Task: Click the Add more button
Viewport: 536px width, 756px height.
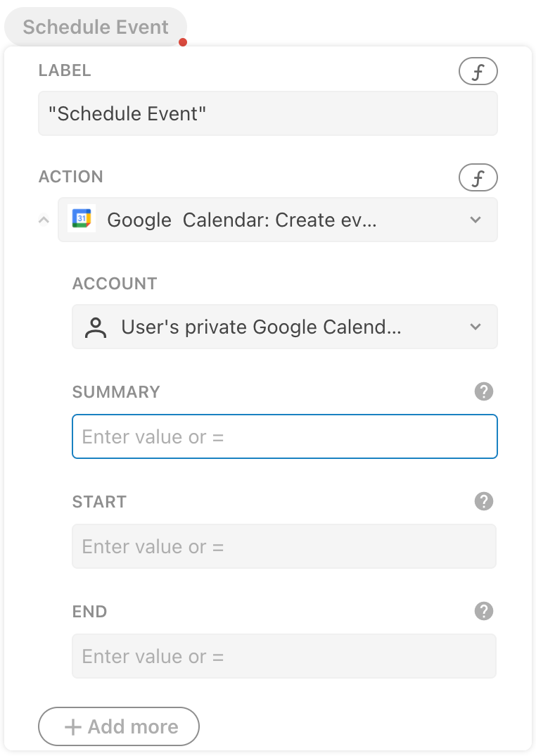Action: click(x=119, y=726)
